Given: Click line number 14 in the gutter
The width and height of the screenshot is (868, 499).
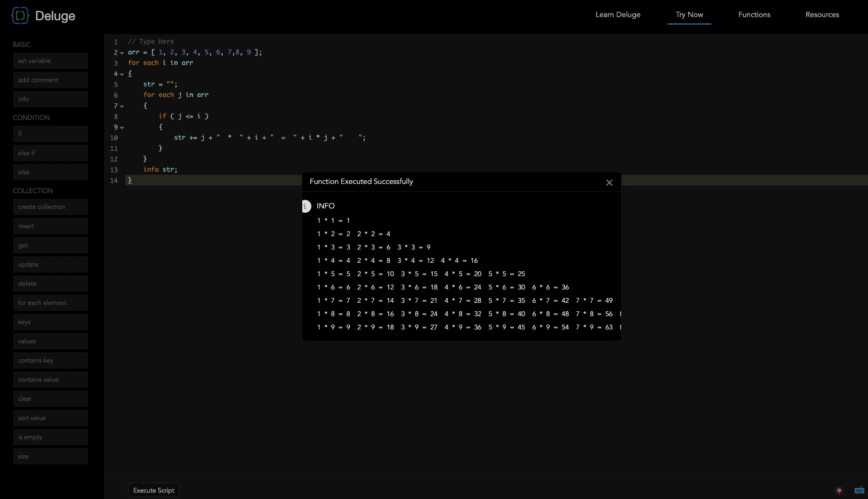Looking at the screenshot, I should (x=114, y=181).
